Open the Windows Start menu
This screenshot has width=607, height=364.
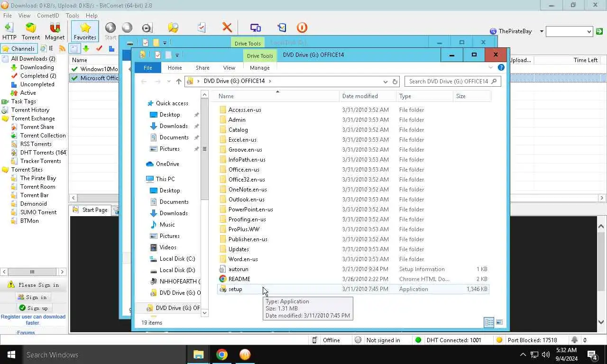click(x=11, y=355)
